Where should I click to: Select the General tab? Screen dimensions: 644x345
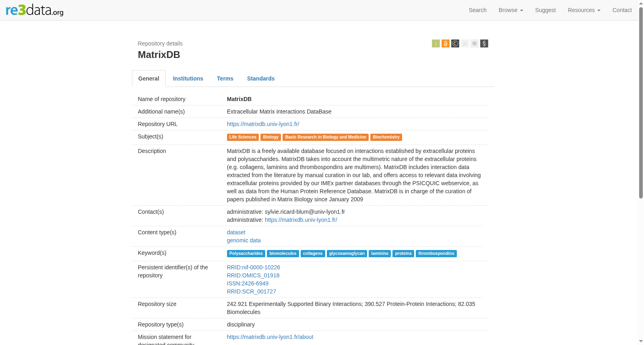point(149,79)
